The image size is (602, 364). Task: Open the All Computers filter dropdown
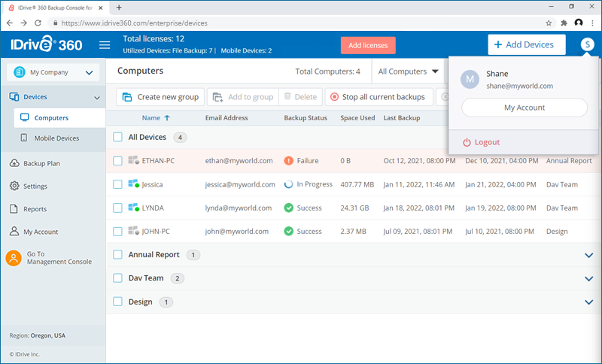click(x=408, y=71)
